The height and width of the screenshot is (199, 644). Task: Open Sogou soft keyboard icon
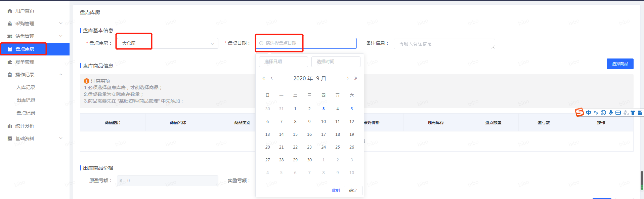pos(618,113)
